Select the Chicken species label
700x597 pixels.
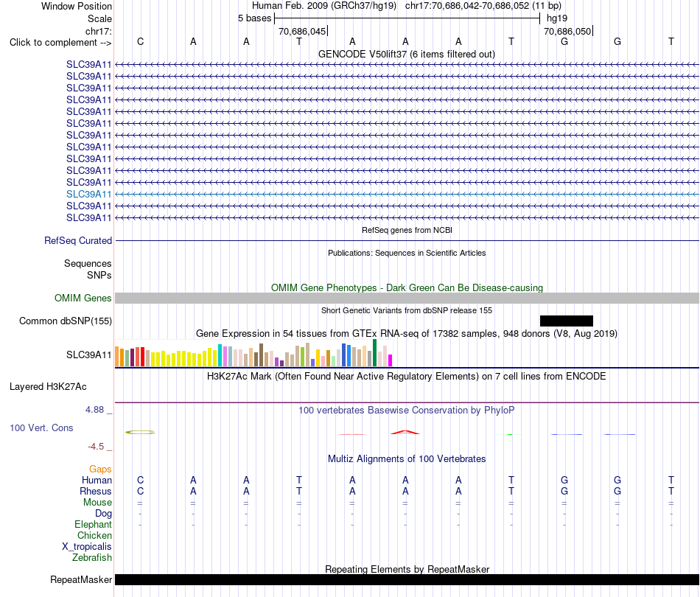coord(94,535)
